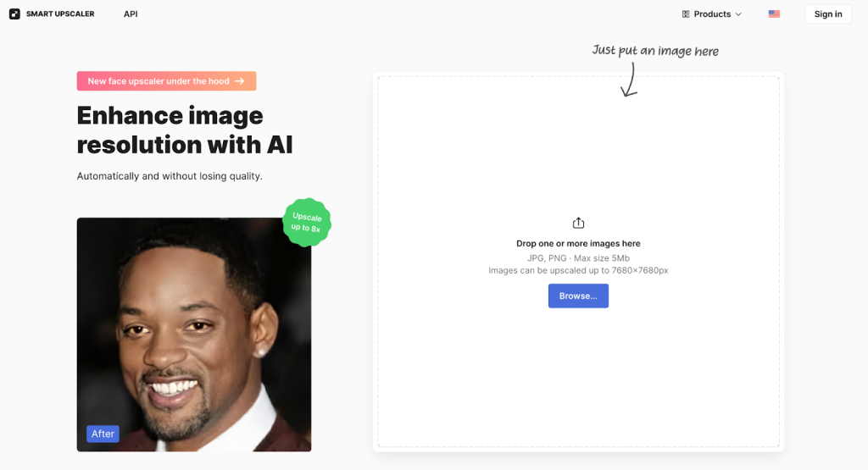
Task: Click the arrow icon in the pink banner
Action: click(x=239, y=80)
